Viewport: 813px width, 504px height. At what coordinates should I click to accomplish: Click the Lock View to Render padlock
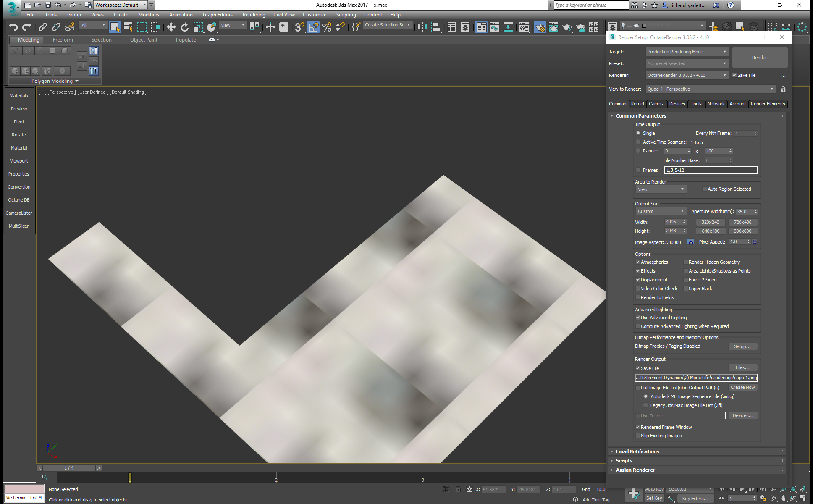tap(783, 89)
